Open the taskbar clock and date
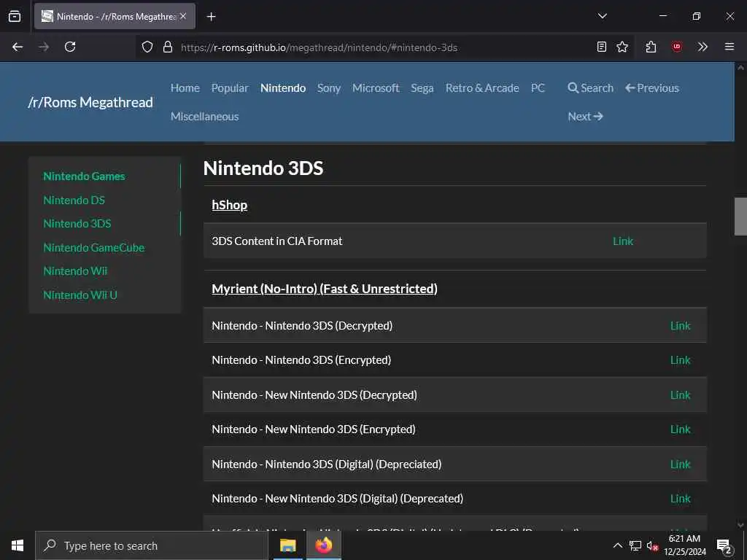 tap(685, 545)
